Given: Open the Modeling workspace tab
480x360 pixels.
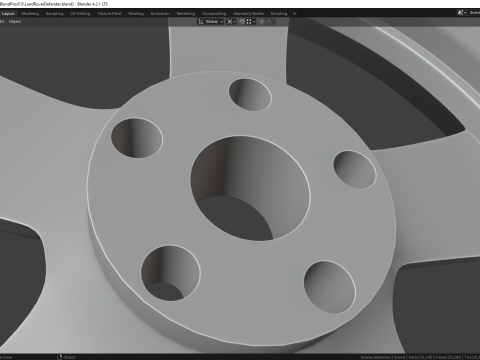Looking at the screenshot, I should (x=30, y=14).
